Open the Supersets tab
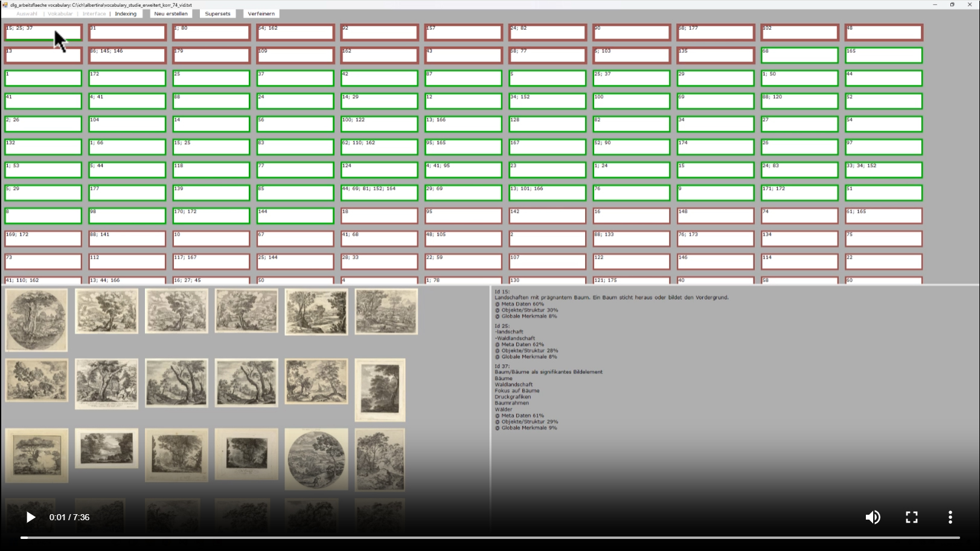Screen dimensions: 980x551 217,14
